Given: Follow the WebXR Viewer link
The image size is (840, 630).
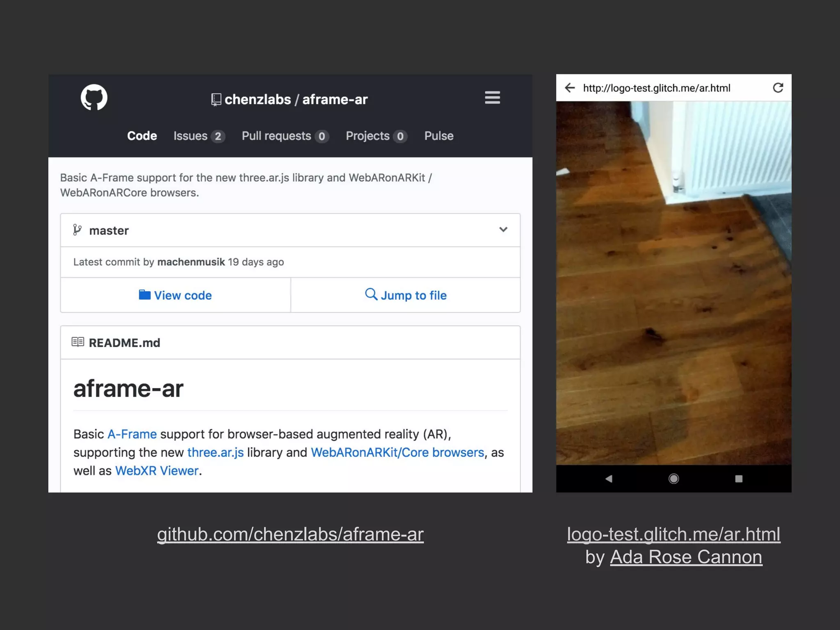Looking at the screenshot, I should [x=157, y=471].
